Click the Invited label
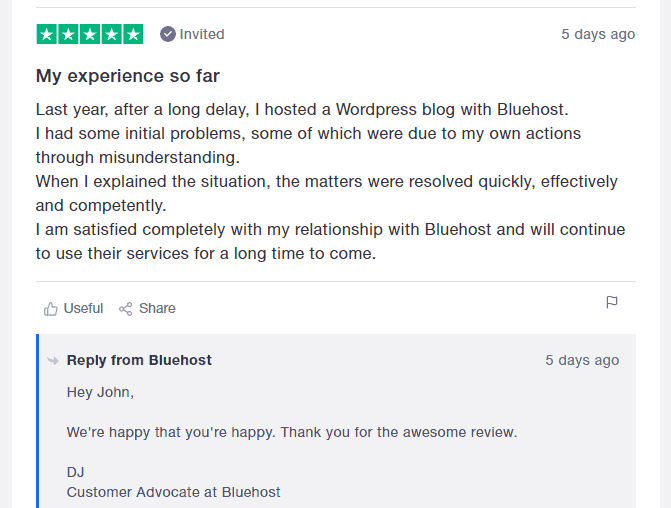 [202, 34]
